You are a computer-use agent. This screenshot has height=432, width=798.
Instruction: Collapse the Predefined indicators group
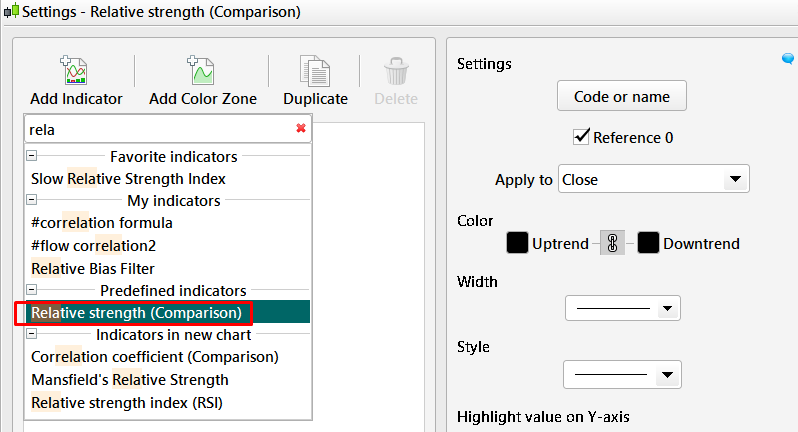coord(32,290)
